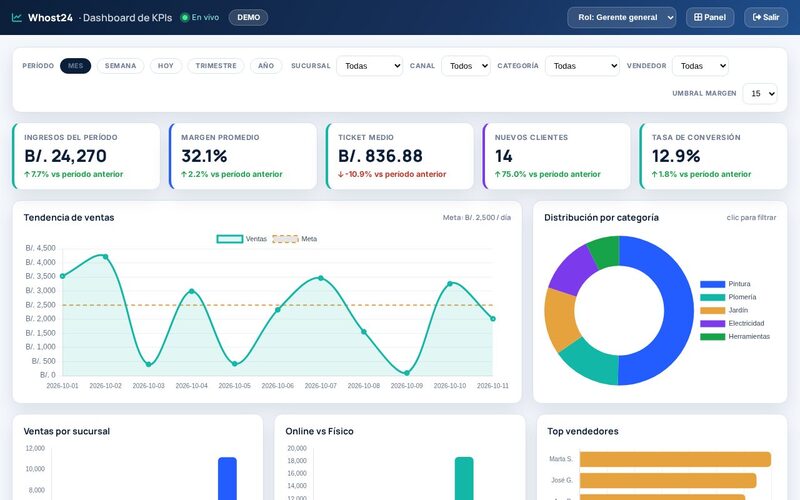Click the Pintura legend color swatch
The width and height of the screenshot is (800, 500).
(x=712, y=284)
